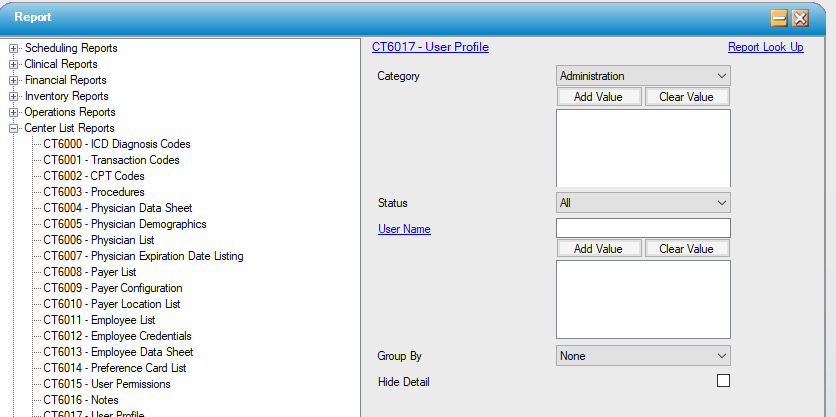The image size is (836, 417).
Task: Expand the Clinical Reports tree node
Action: pyautogui.click(x=14, y=64)
